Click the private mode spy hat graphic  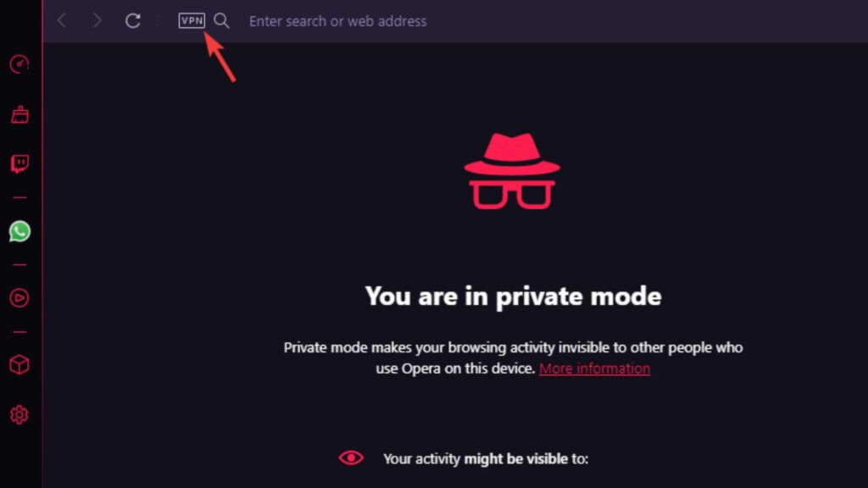(x=512, y=169)
